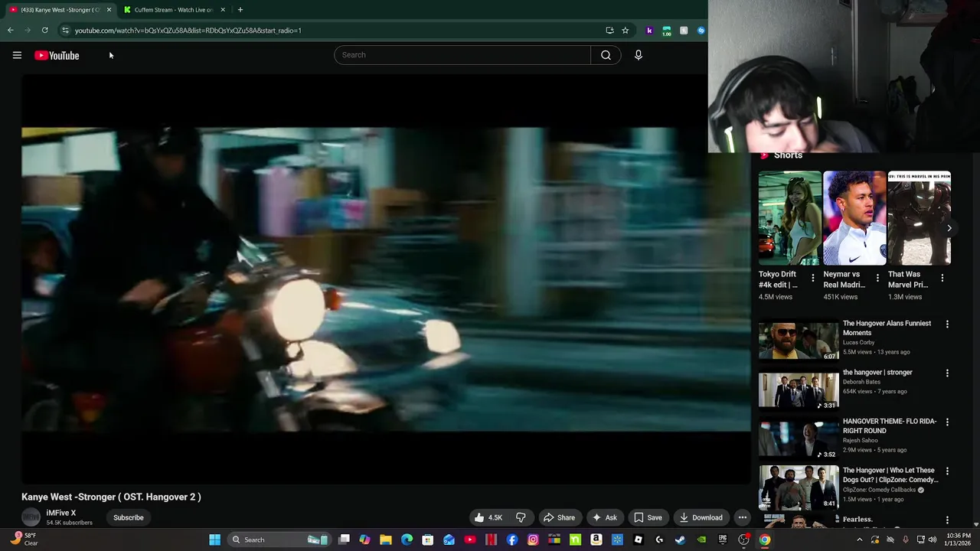Open the Neymar vs Real Madrid short
This screenshot has width=980, height=551.
854,218
